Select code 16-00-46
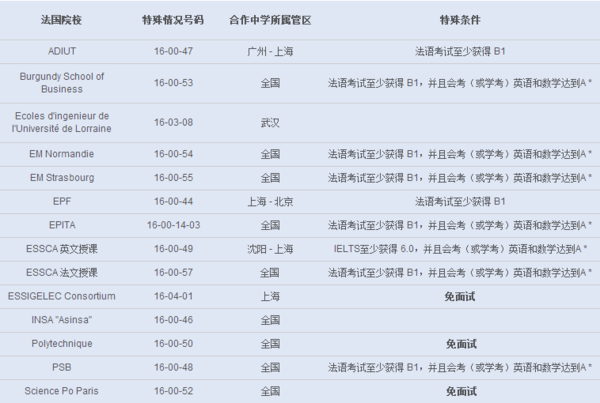Viewport: 600px width, 403px height. pyautogui.click(x=173, y=320)
